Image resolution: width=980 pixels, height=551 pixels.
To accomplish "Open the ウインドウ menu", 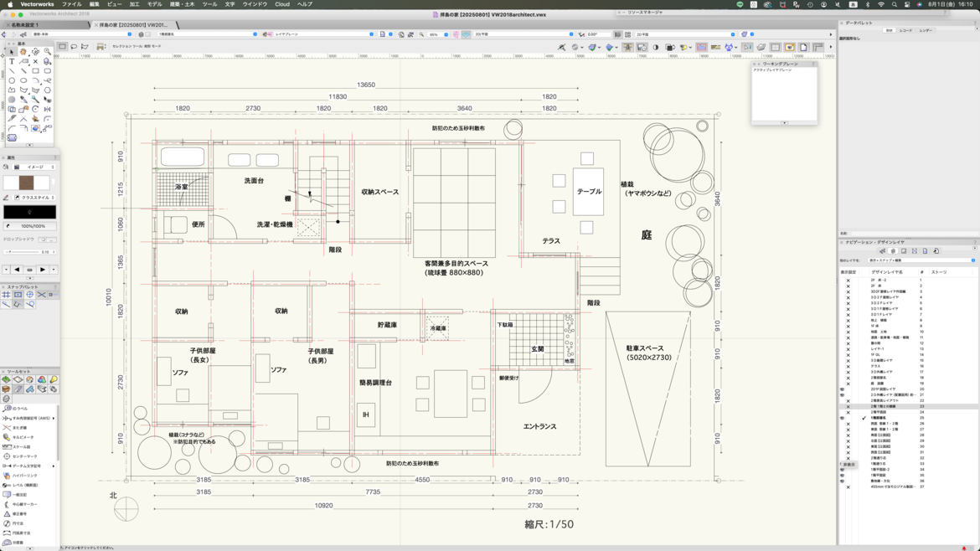I will 255,4.
